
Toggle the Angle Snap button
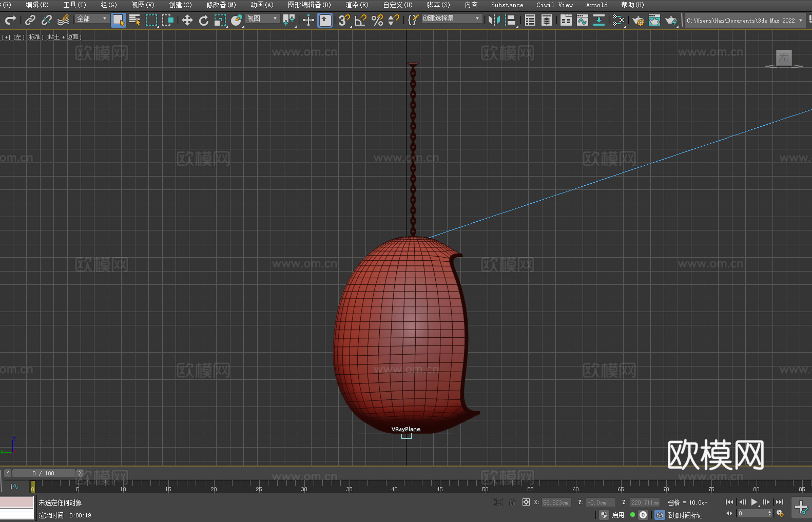tap(361, 20)
